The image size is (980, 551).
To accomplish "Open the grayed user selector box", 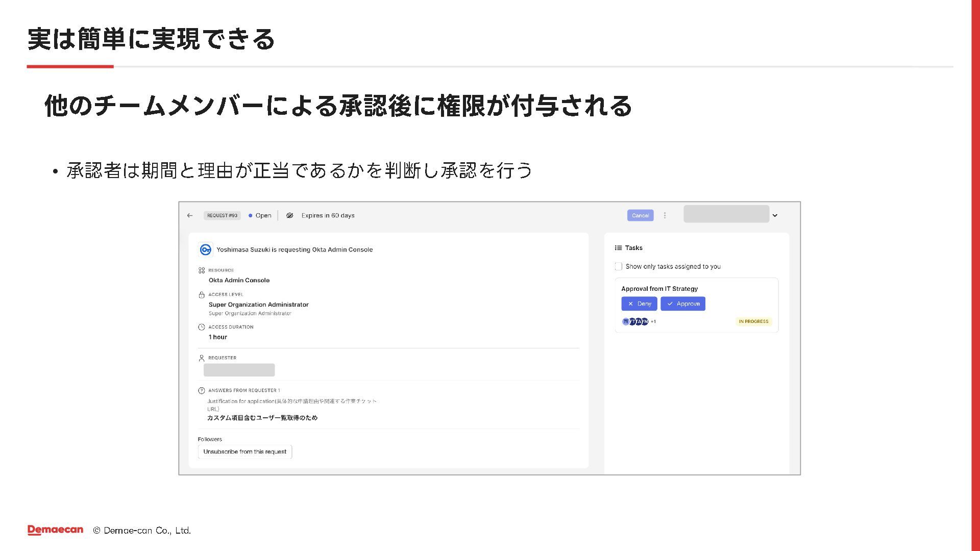I will pos(726,214).
